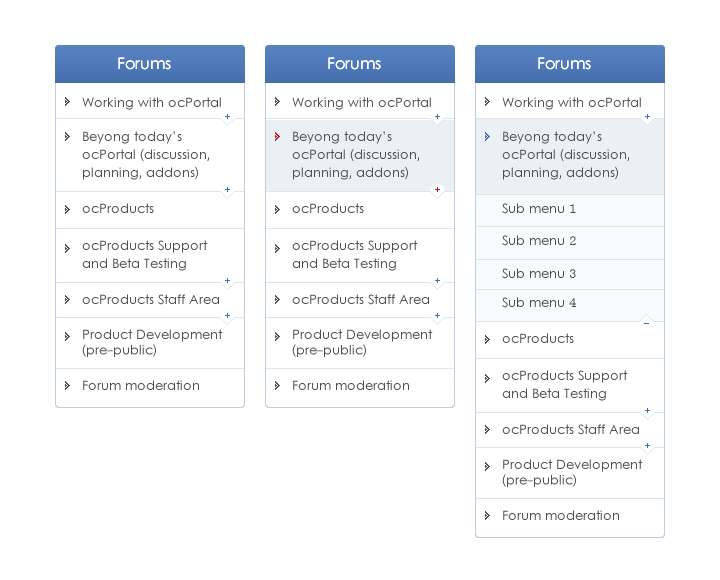Click arrow beside Product Development in right panel

(x=487, y=465)
